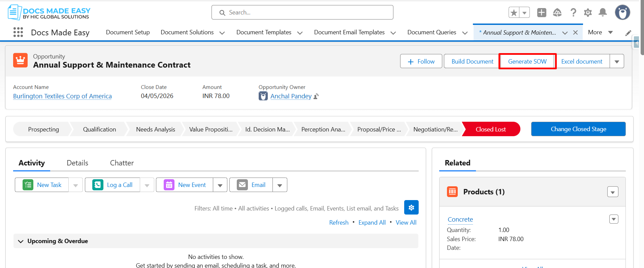Open the Notifications bell
This screenshot has height=268, width=644.
coord(603,13)
